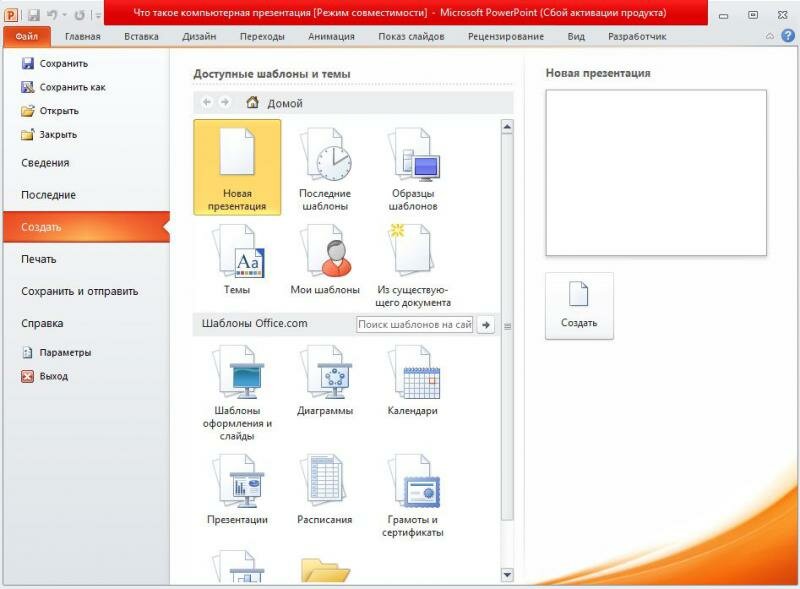Switch to the Рецензирование tab
800x589 pixels.
[x=506, y=36]
